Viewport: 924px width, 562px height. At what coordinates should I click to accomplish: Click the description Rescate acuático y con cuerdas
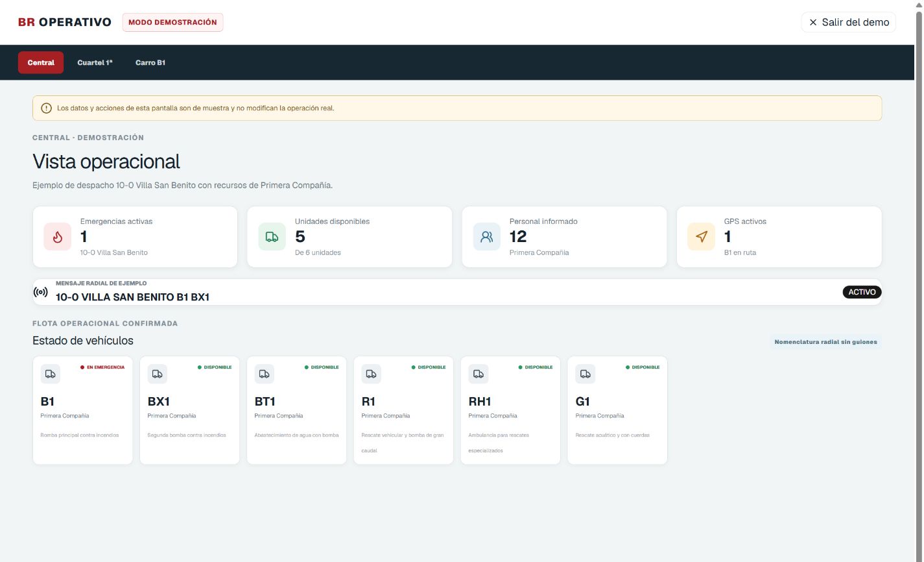[612, 435]
